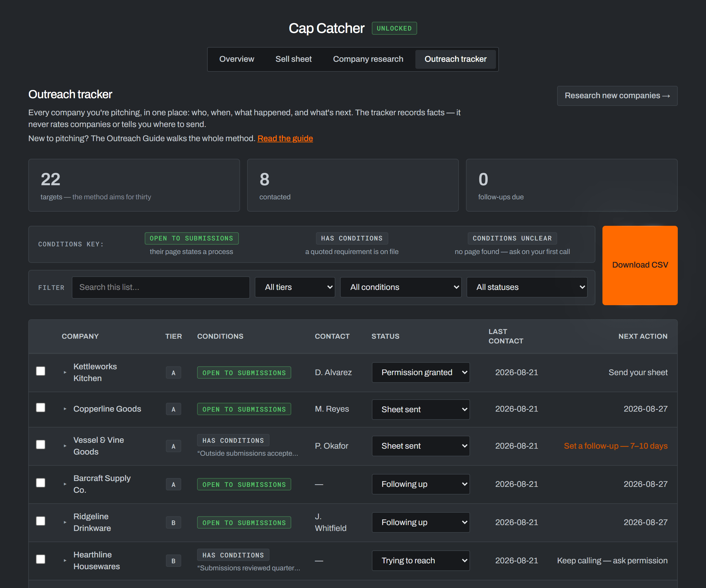Click Hearthline Housewares company name

[x=96, y=560]
